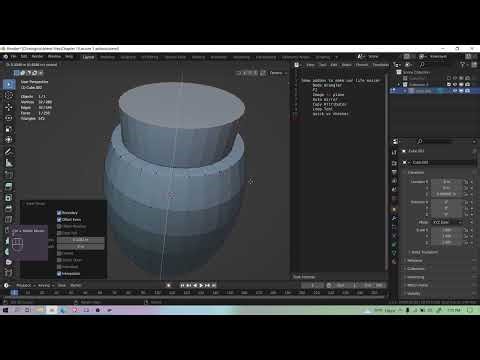Enable the Select Outer checkbox
The height and width of the screenshot is (360, 480).
[59, 260]
